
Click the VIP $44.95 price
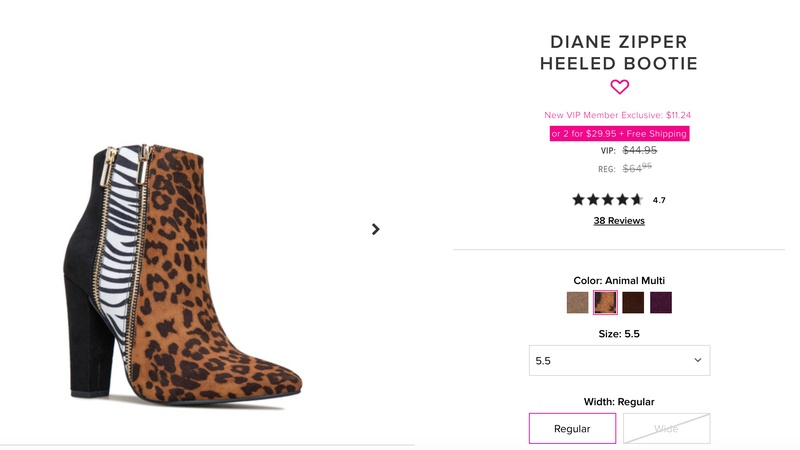click(x=629, y=151)
